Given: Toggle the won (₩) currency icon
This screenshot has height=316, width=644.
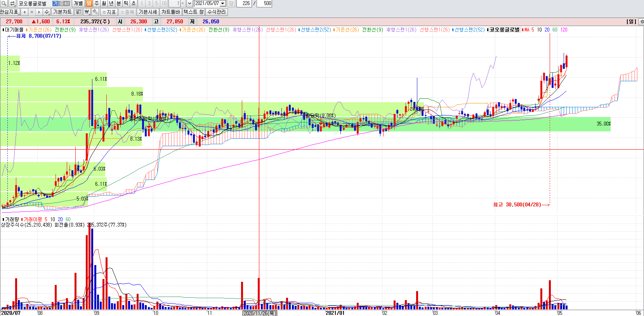Looking at the screenshot, I should (x=87, y=12).
